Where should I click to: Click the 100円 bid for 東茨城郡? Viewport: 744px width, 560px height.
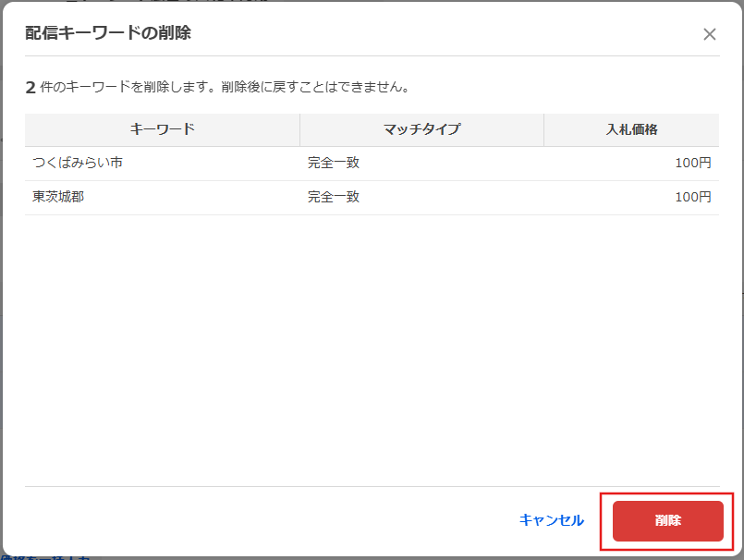tap(692, 197)
